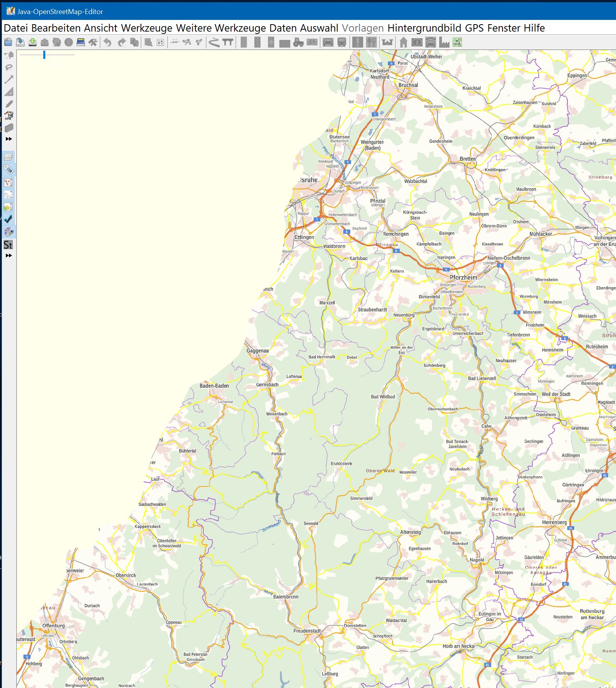616x688 pixels.
Task: Toggle the tags/properties panel button
Action: coord(9,170)
